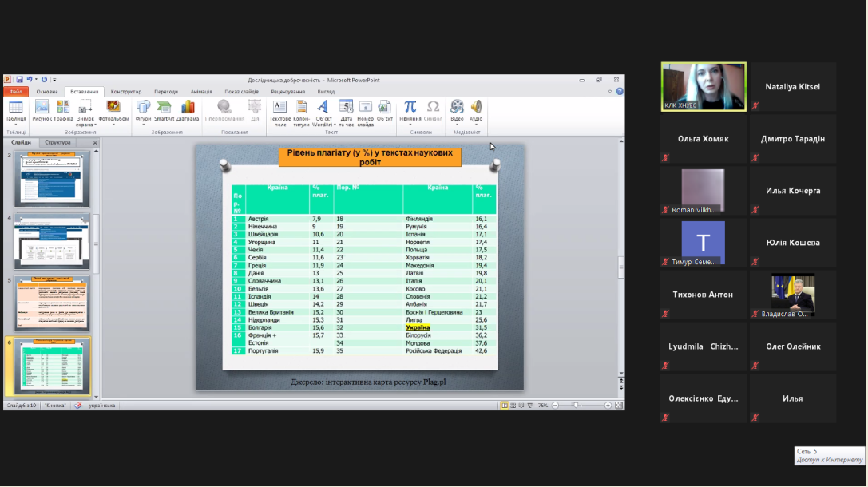Adjust the zoom slider handle
The width and height of the screenshot is (868, 487).
pos(576,406)
